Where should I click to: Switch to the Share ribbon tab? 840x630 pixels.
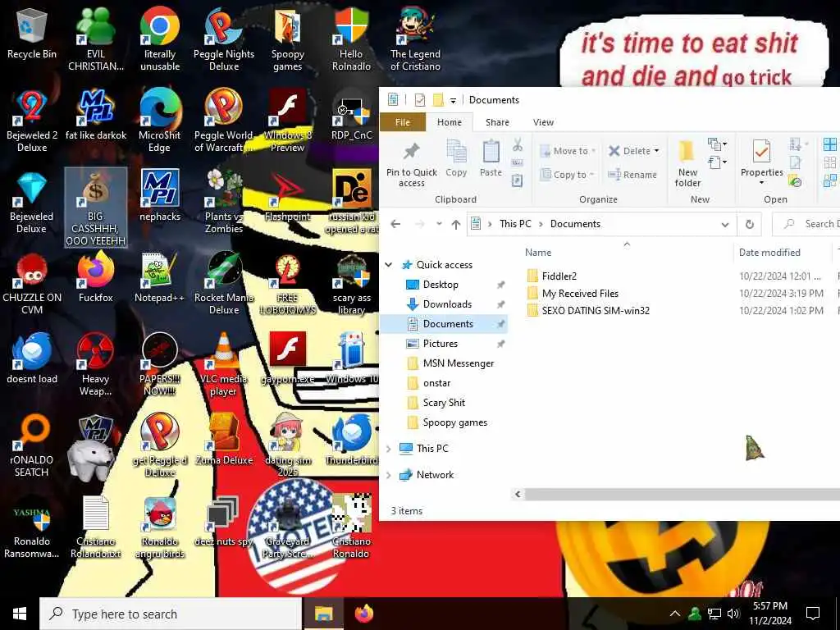497,122
